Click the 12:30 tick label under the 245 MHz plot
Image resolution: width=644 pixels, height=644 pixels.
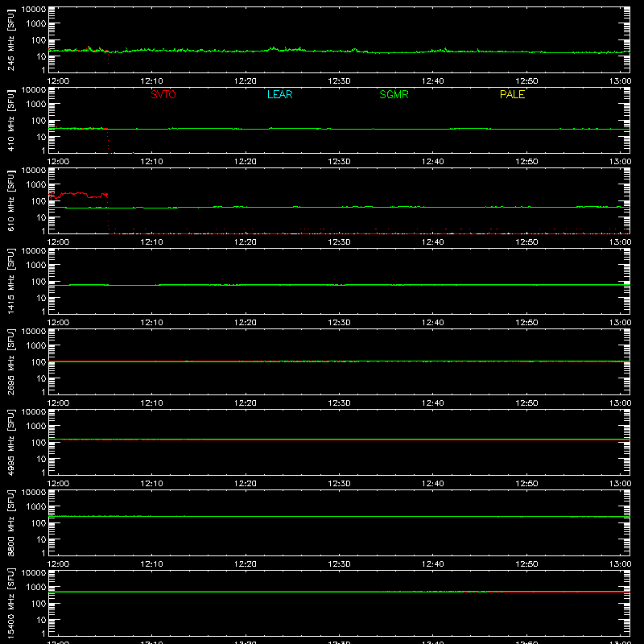tap(339, 81)
